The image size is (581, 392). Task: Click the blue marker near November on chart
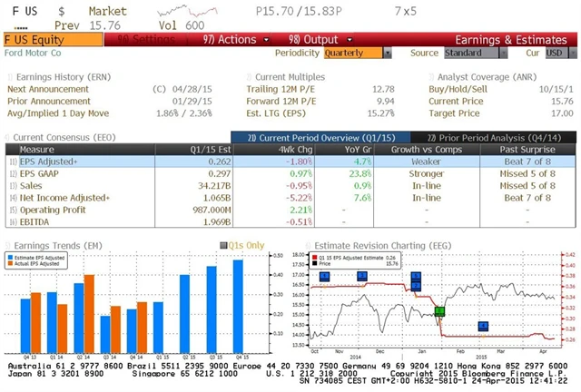pos(361,275)
